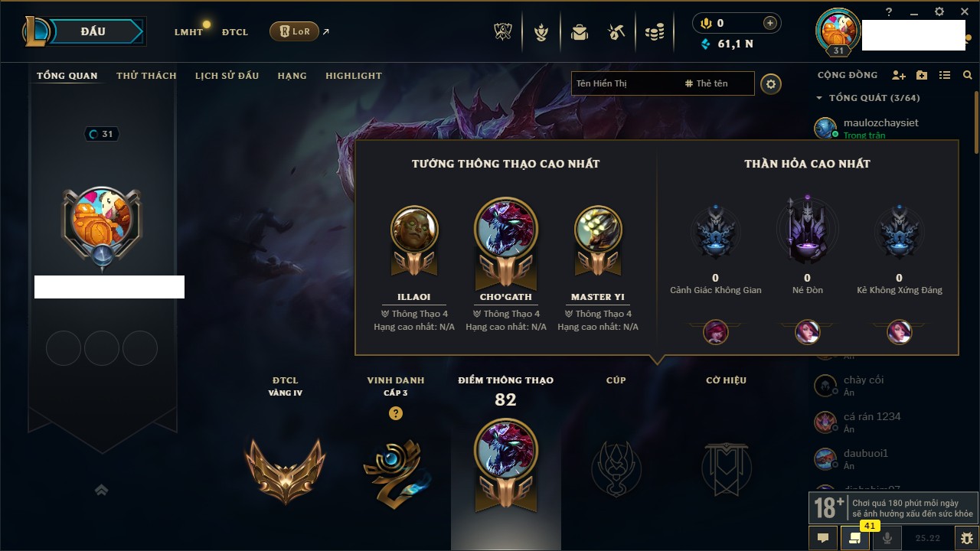Expand the chevron under the profile banner
The width and height of the screenshot is (980, 551).
[101, 490]
